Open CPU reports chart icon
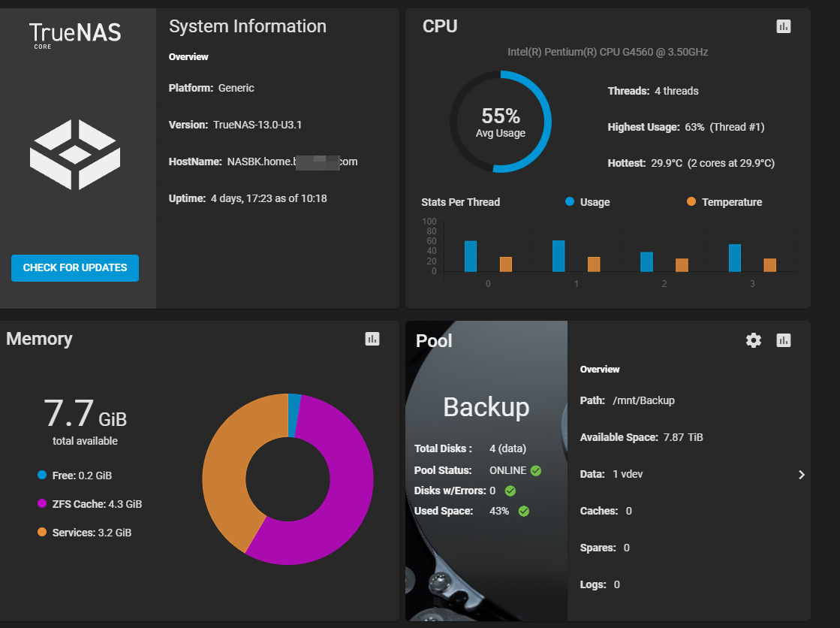The height and width of the screenshot is (628, 840). click(783, 26)
